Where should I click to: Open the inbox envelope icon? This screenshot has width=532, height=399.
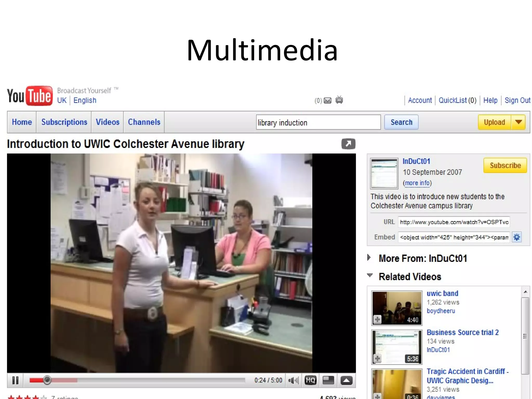328,101
